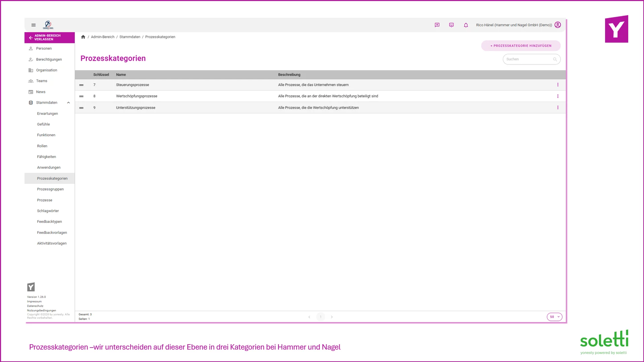The width and height of the screenshot is (644, 362).
Task: Open the three-dot menu for Wertschöpfungsprozesse
Action: tap(558, 96)
